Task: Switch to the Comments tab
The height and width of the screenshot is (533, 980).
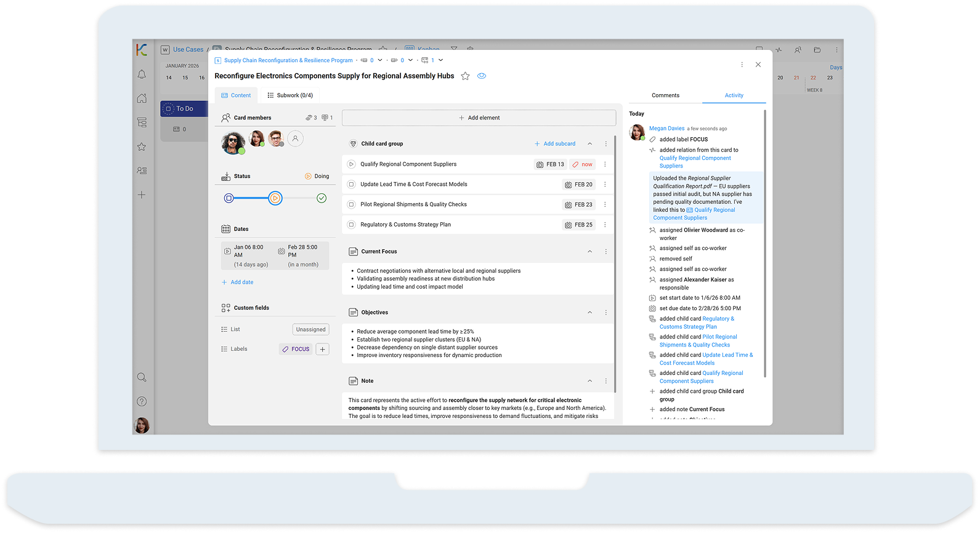Action: (x=665, y=95)
